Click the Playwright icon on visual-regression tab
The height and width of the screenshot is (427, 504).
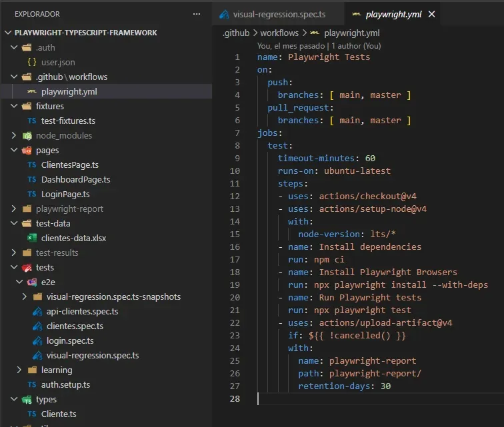pos(224,15)
